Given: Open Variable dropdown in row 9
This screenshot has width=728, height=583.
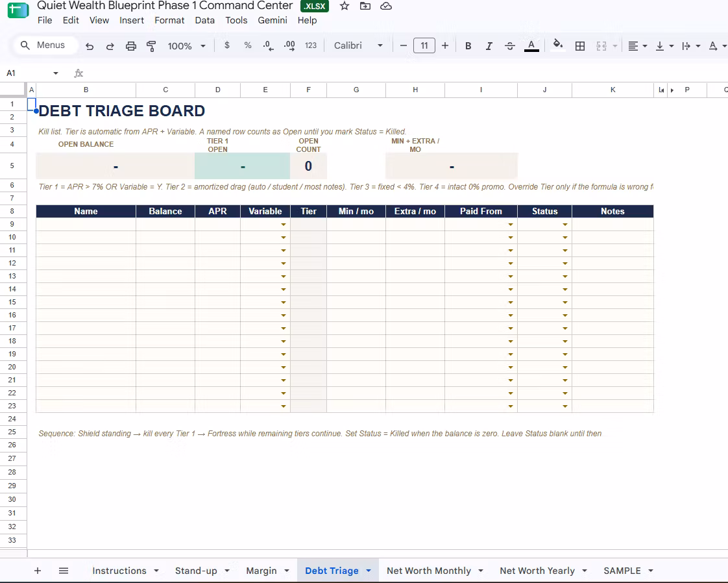Looking at the screenshot, I should click(283, 225).
